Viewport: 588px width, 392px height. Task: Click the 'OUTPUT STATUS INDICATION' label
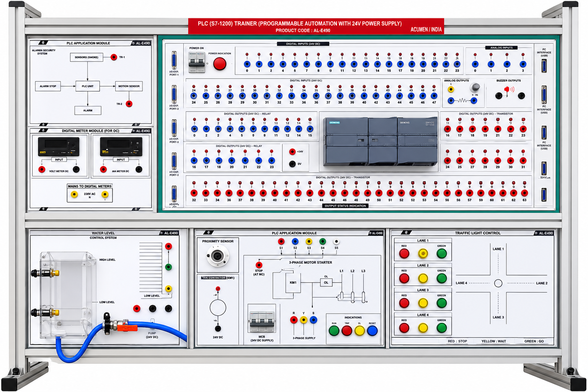pos(345,206)
